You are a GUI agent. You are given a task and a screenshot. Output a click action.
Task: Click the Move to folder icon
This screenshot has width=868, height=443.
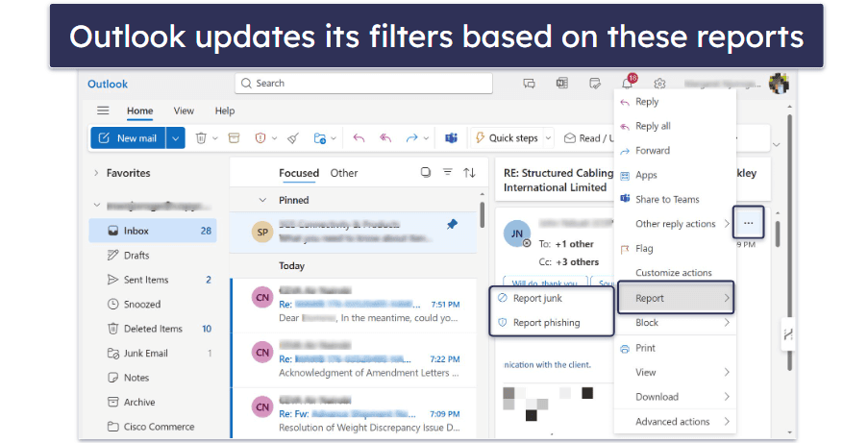[319, 137]
